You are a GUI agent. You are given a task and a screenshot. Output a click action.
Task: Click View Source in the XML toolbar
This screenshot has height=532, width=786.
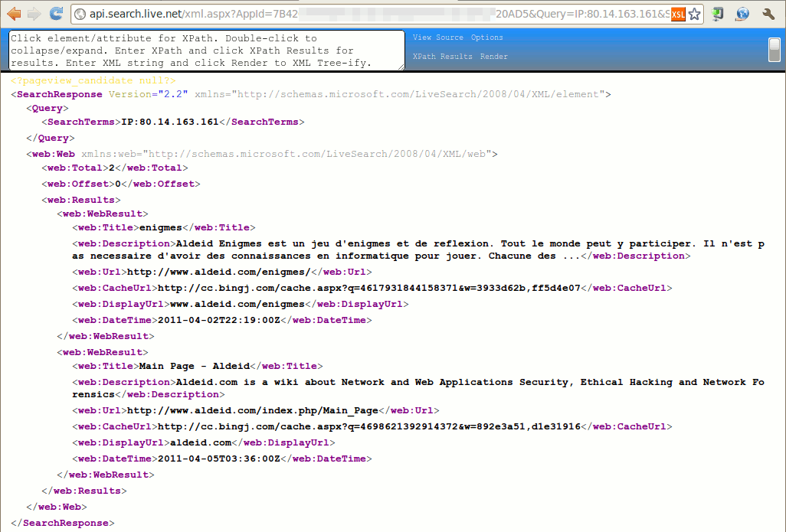coord(438,38)
